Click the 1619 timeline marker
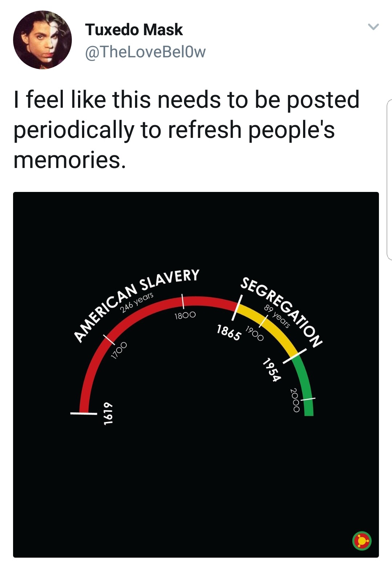Screen dimensions: 392x566 point(107,413)
